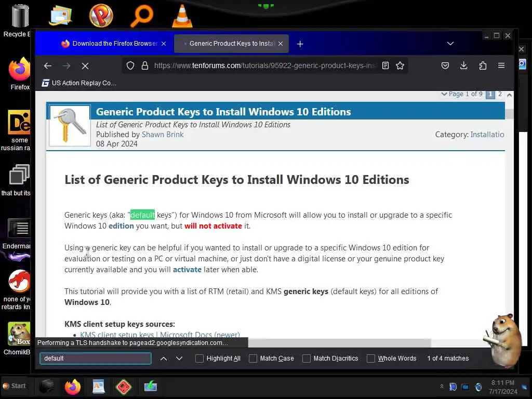Launch VLC media player desktop icon
This screenshot has width=532, height=399.
tap(182, 16)
